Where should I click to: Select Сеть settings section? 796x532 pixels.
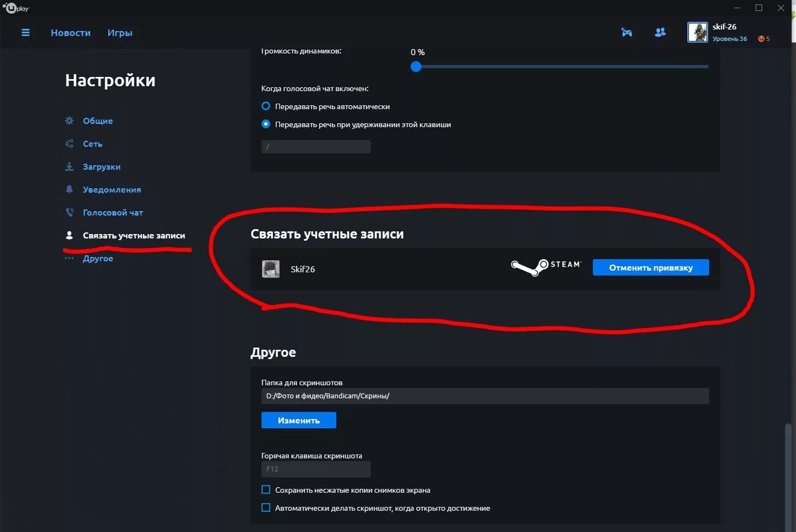point(93,144)
